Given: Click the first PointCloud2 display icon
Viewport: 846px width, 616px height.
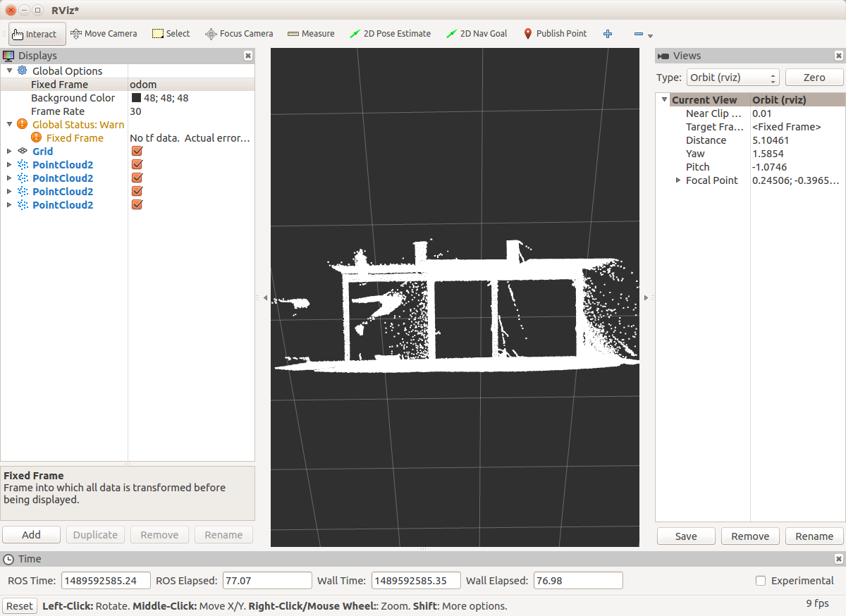Looking at the screenshot, I should pos(23,164).
